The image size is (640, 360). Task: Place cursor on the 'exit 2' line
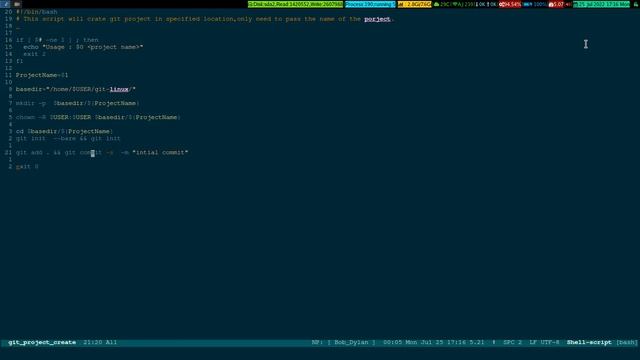pyautogui.click(x=34, y=54)
